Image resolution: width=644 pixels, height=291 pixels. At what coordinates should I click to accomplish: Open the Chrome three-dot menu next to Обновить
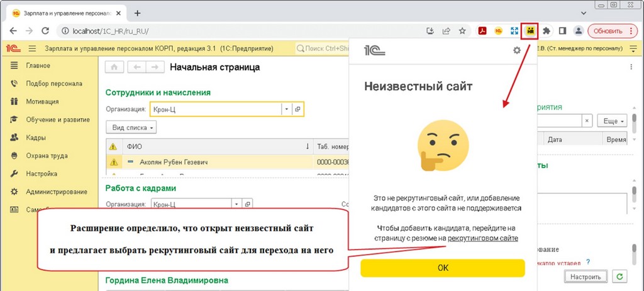pos(631,31)
